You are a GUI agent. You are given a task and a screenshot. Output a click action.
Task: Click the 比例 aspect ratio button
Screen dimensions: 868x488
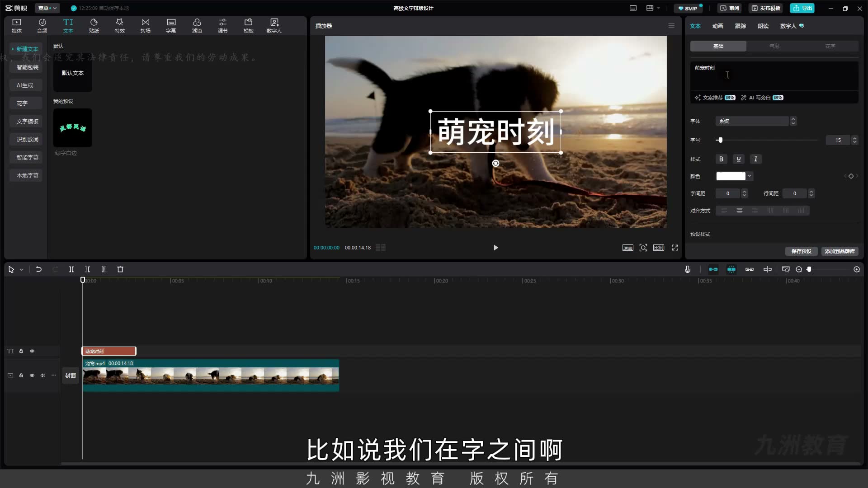pos(659,248)
